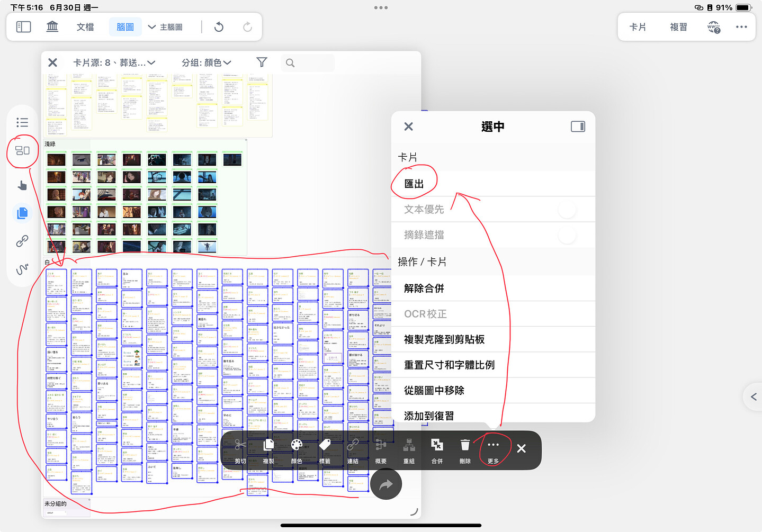The height and width of the screenshot is (532, 762).
Task: Open the 卡片 button at top right
Action: (x=638, y=27)
